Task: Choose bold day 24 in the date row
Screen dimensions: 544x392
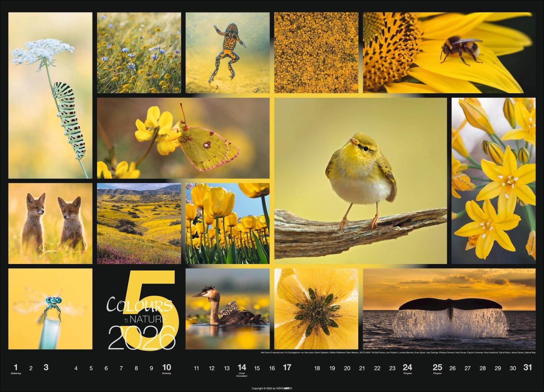Action: tap(408, 368)
